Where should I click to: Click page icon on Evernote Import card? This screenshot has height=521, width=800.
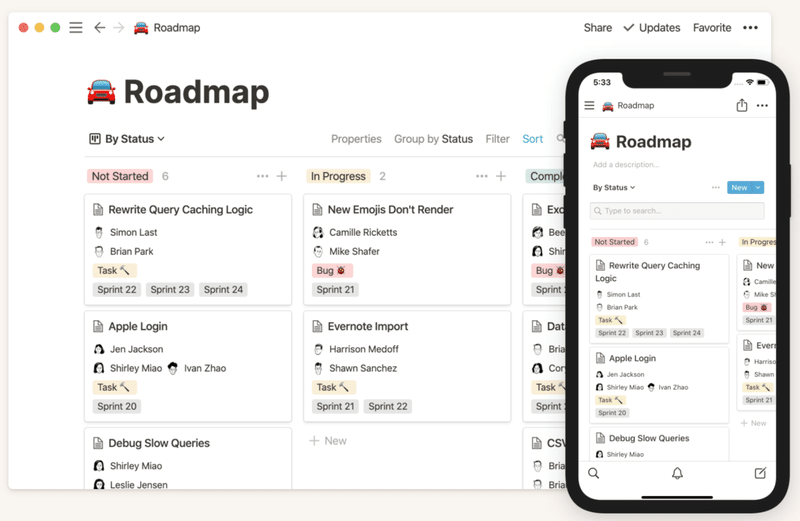tap(317, 327)
